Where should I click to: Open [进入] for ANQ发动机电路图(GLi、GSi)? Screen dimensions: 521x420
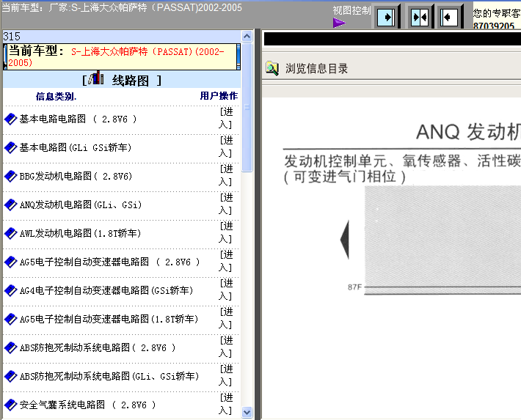[x=226, y=204]
